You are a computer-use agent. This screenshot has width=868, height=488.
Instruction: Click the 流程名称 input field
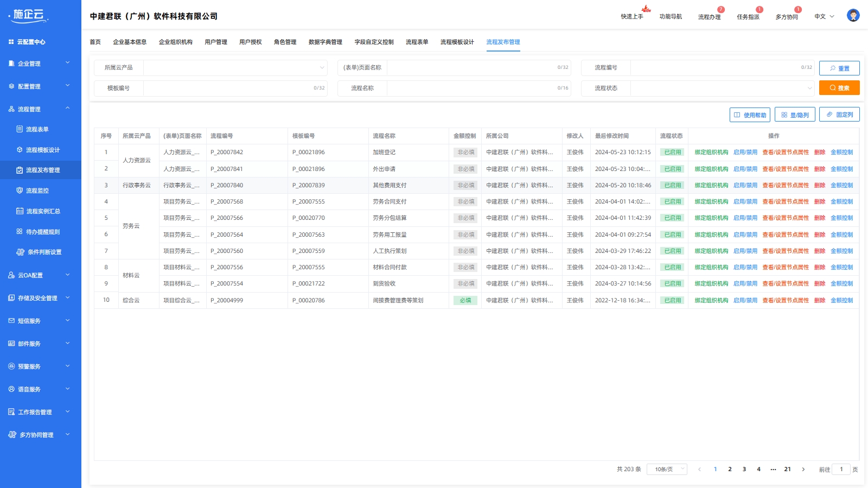469,88
